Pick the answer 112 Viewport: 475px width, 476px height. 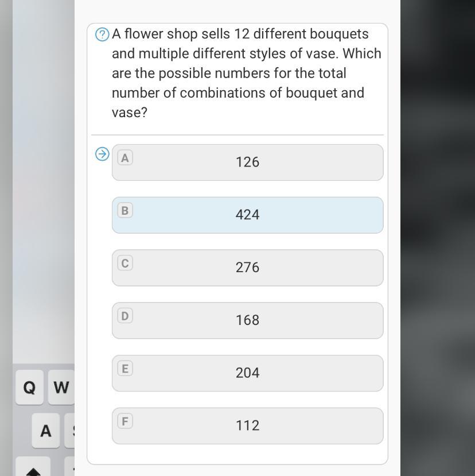point(247,426)
